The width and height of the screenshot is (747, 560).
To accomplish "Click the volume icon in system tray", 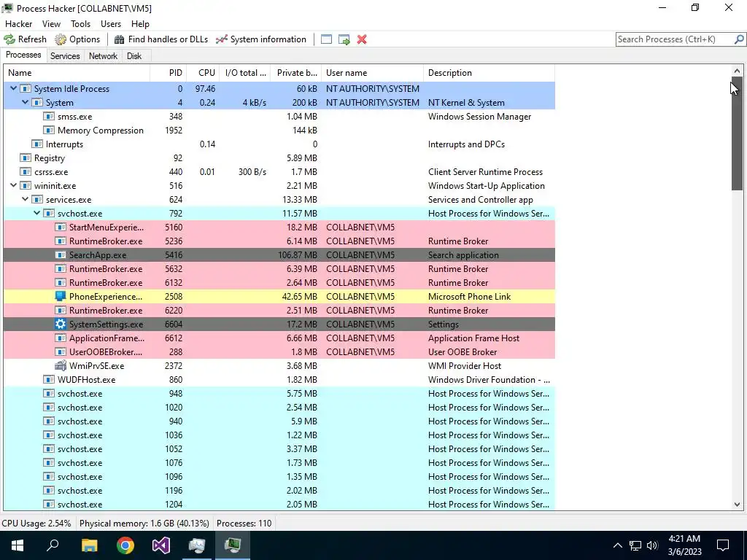I will tap(653, 545).
